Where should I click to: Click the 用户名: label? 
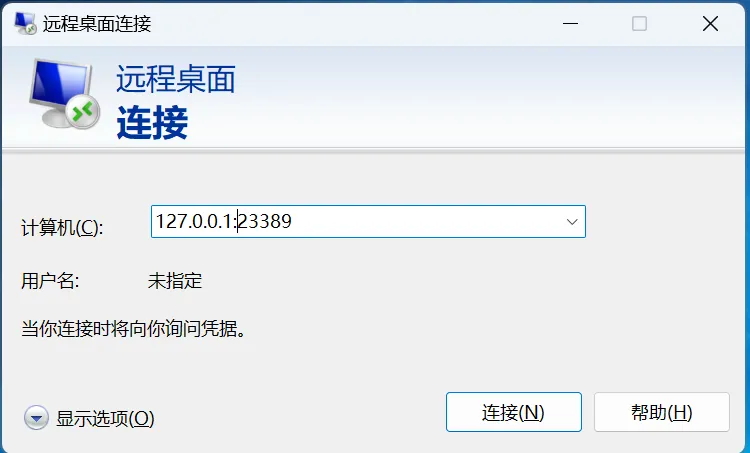pyautogui.click(x=50, y=281)
